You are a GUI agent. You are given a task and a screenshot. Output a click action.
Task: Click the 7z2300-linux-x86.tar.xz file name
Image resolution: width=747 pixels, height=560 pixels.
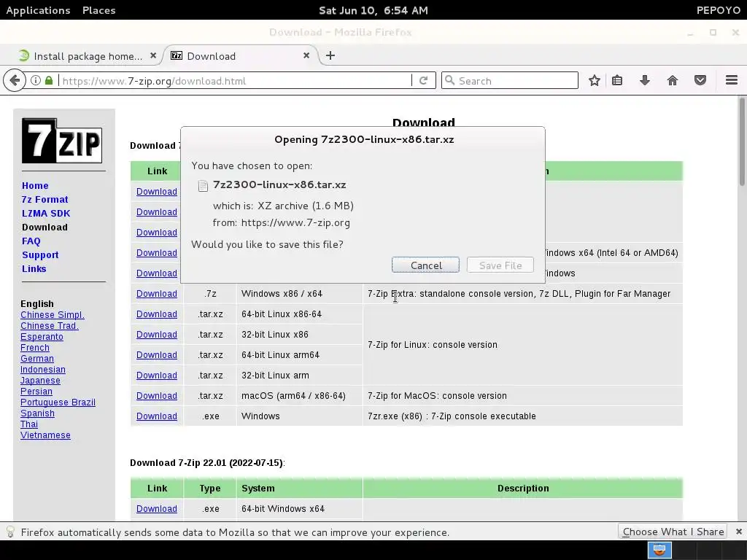[279, 184]
